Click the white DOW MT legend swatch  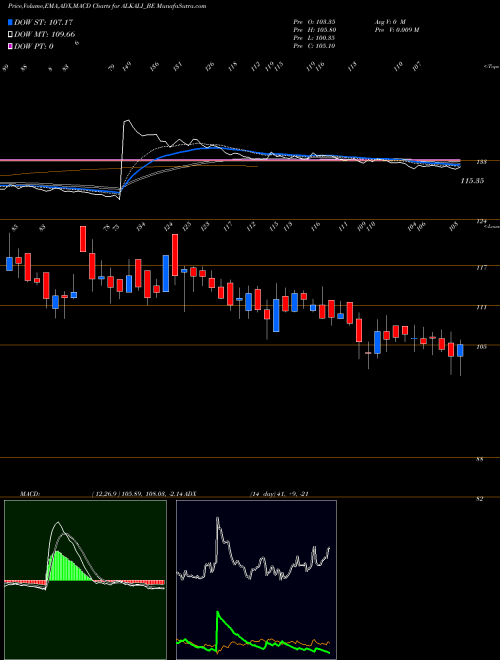(10, 34)
